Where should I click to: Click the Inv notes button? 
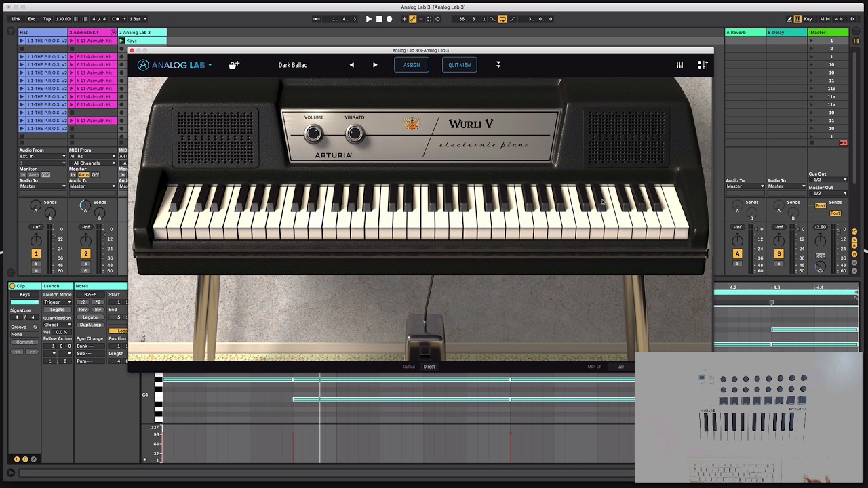(x=97, y=310)
